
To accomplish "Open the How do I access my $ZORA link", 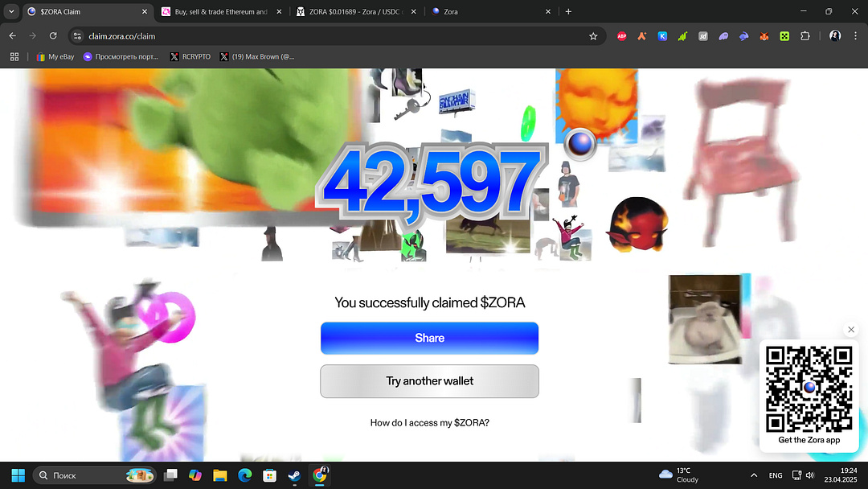I will pyautogui.click(x=429, y=422).
